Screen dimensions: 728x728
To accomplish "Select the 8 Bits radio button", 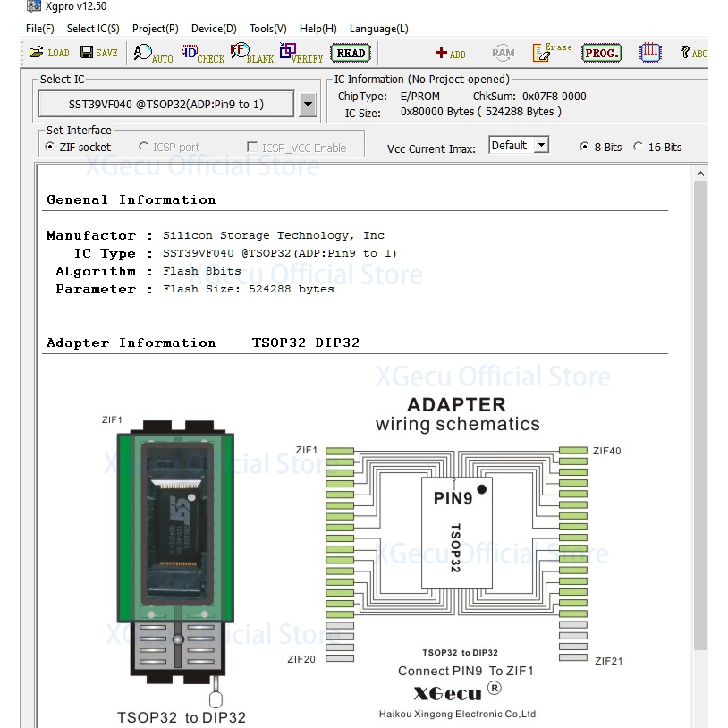I will [585, 148].
